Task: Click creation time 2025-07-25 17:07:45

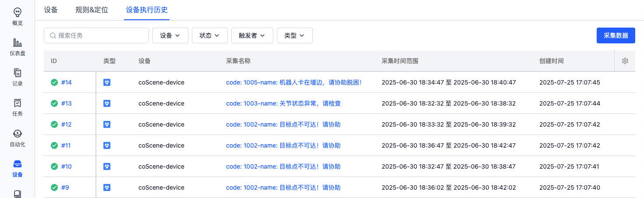Action: (x=570, y=82)
